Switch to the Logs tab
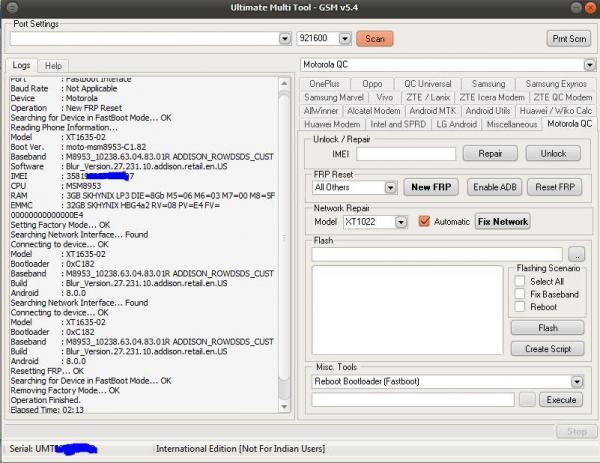 (x=21, y=65)
